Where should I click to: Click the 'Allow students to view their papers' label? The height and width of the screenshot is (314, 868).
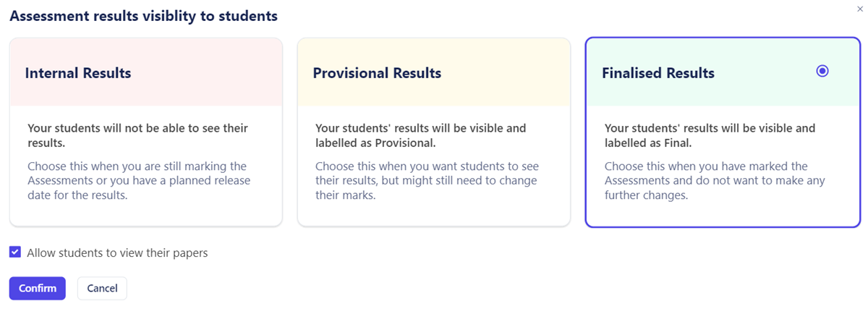[117, 253]
